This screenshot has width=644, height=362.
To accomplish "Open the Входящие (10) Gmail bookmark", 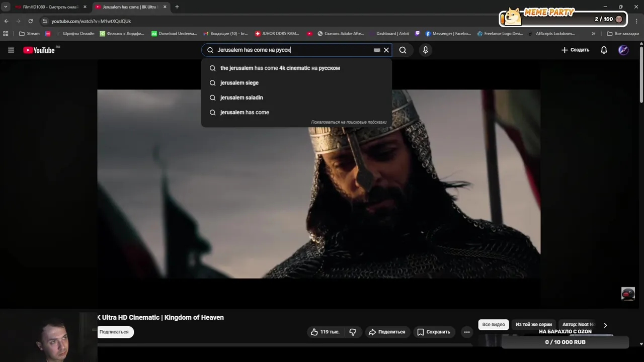I will pyautogui.click(x=225, y=34).
